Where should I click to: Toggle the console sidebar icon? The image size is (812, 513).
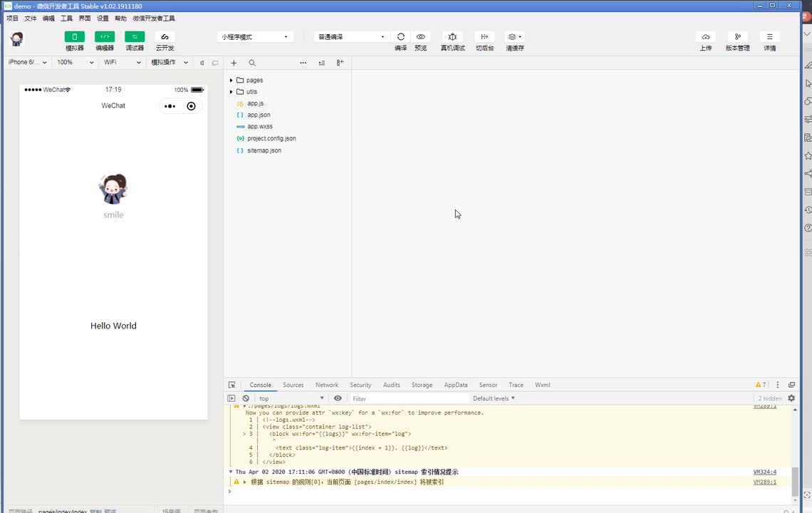tap(231, 398)
